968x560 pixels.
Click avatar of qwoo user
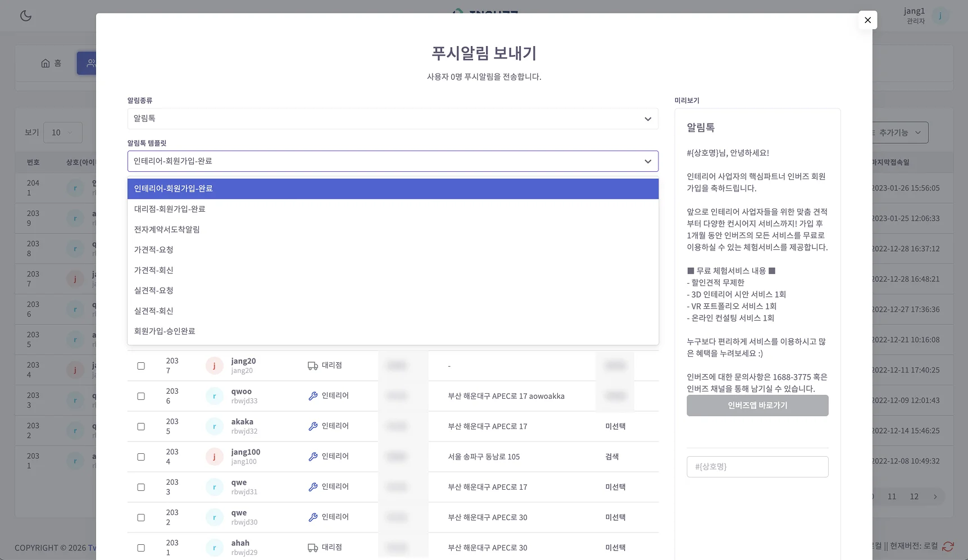[214, 396]
